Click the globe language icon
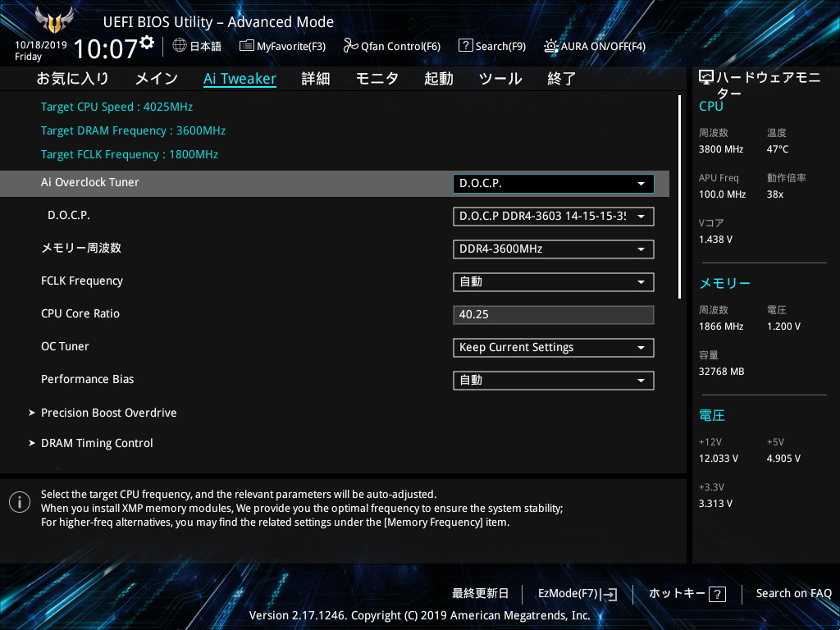 tap(180, 46)
